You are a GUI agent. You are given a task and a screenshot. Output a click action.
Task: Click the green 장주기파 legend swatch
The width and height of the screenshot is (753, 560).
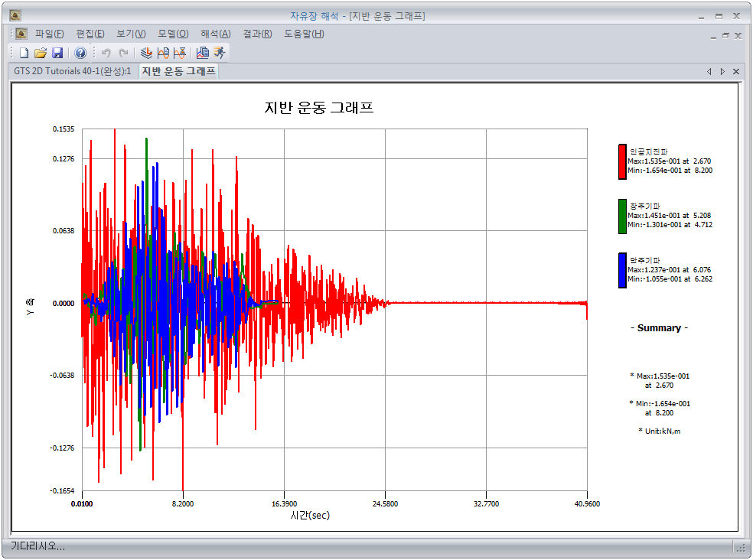(x=622, y=217)
